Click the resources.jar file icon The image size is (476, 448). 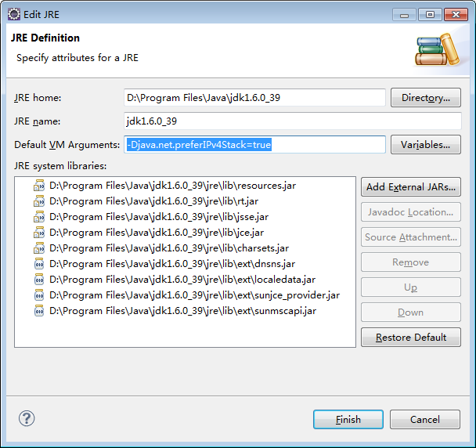pos(39,186)
